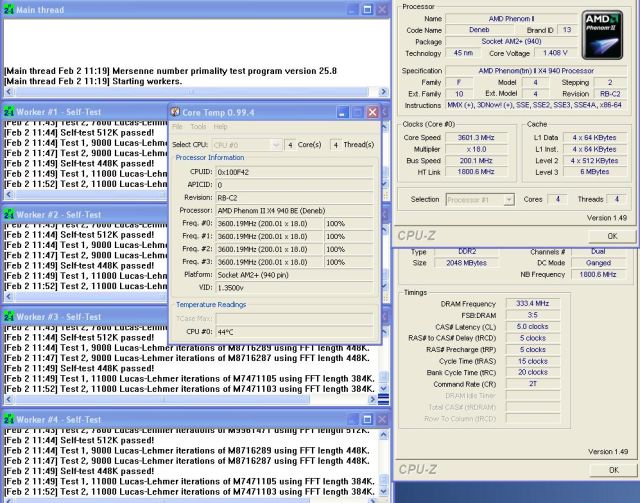Click the Freq. #3 value field

[269, 262]
